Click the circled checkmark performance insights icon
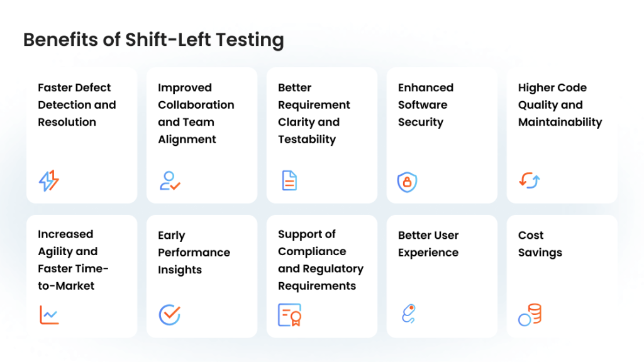The height and width of the screenshot is (362, 644). (x=170, y=315)
